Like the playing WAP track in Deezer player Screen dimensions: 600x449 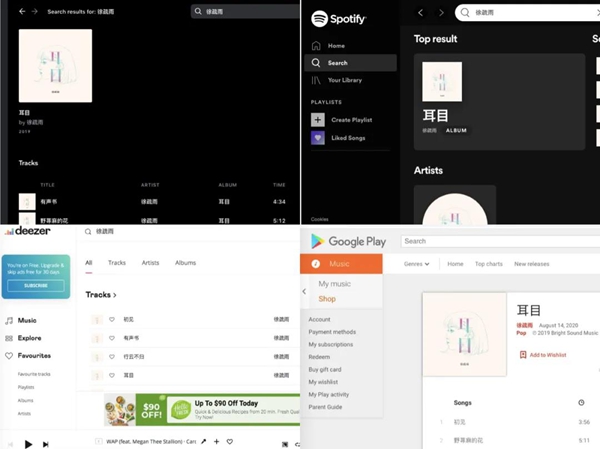(x=230, y=441)
